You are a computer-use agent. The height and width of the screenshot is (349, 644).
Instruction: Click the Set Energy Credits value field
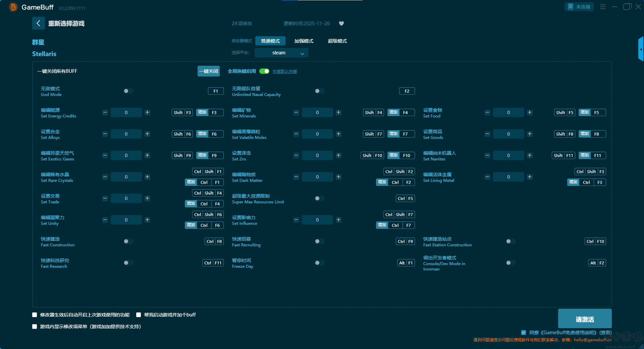pyautogui.click(x=126, y=112)
